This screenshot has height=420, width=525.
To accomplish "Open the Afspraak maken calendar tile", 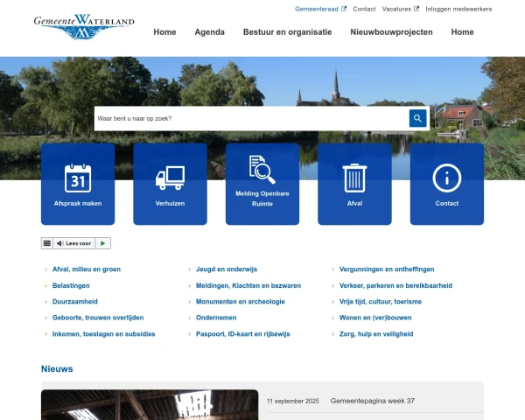I will coord(78,184).
